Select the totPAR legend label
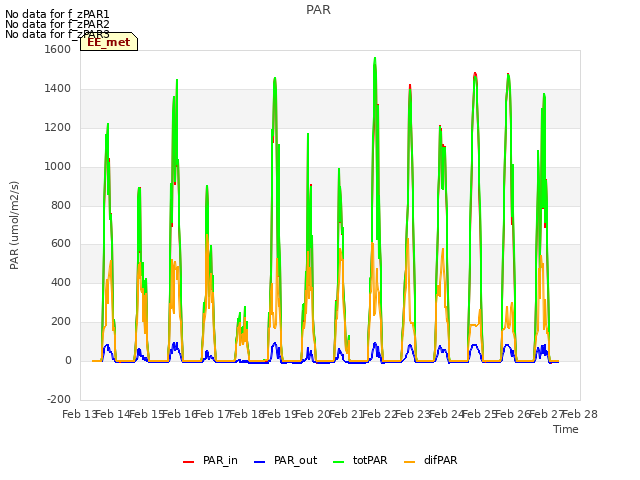Screen dimensions: 640x480 coord(370,460)
